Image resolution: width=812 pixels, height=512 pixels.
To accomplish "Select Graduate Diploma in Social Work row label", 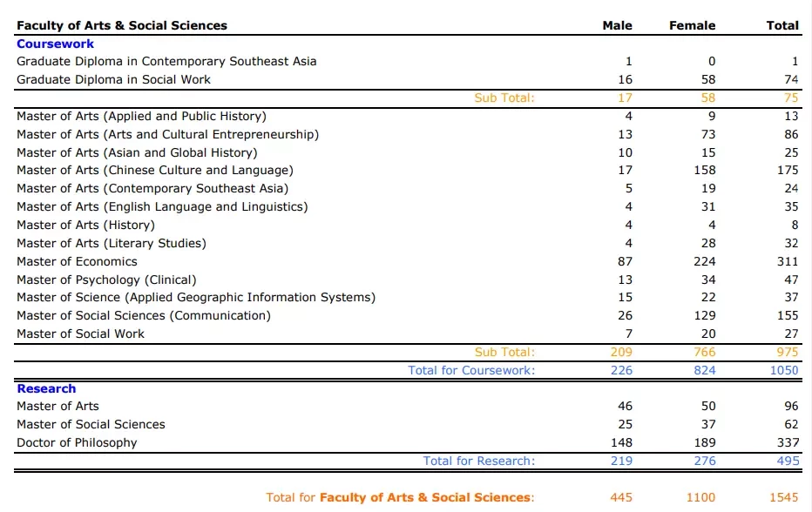I will click(113, 80).
